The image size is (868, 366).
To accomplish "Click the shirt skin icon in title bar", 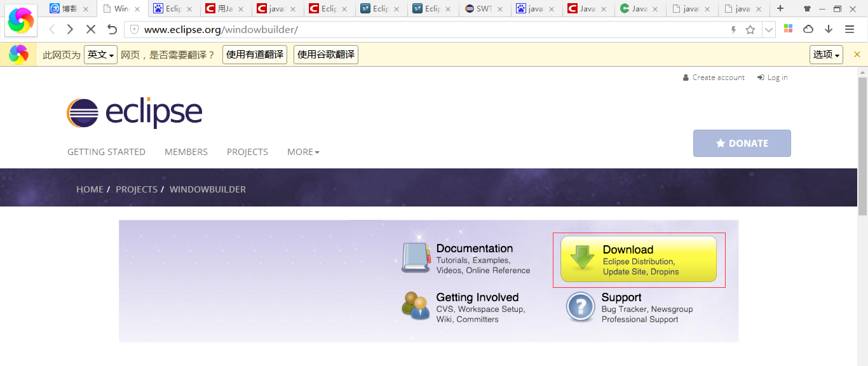I will [x=807, y=9].
